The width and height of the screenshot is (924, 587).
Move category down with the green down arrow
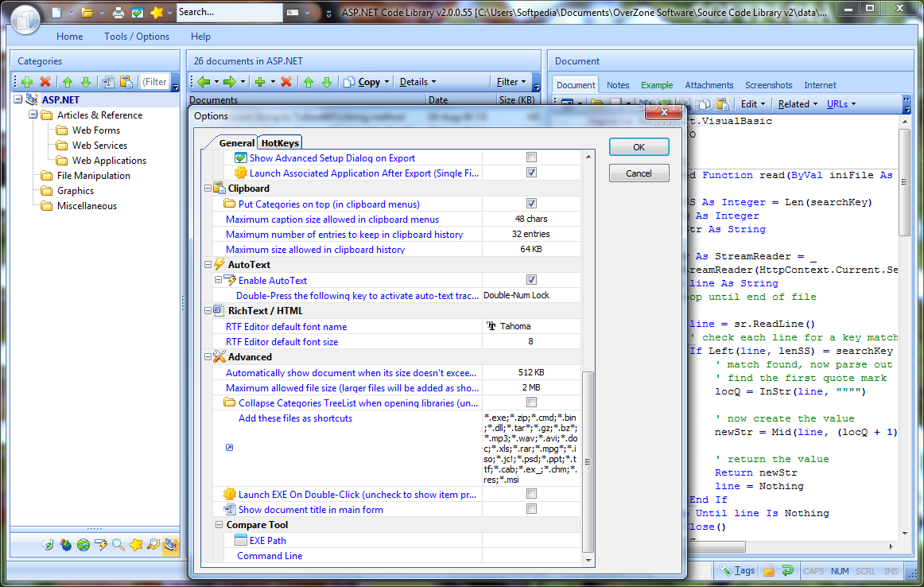pyautogui.click(x=86, y=82)
